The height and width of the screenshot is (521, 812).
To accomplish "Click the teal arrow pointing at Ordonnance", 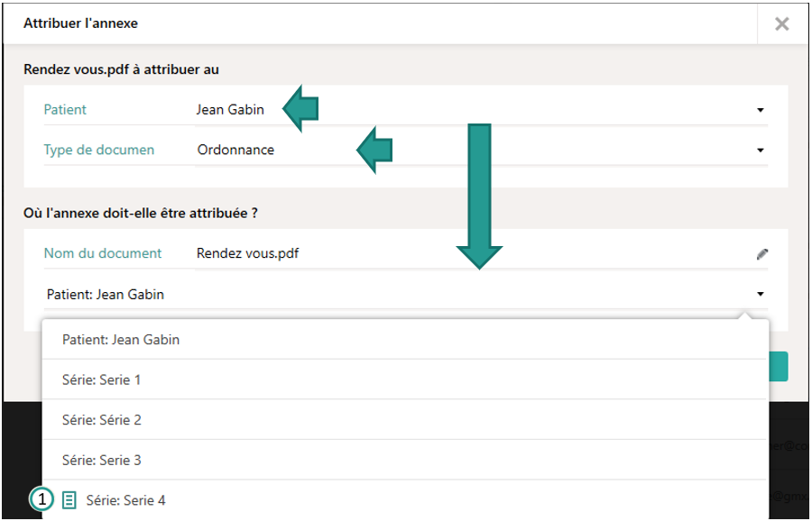I will tap(374, 150).
